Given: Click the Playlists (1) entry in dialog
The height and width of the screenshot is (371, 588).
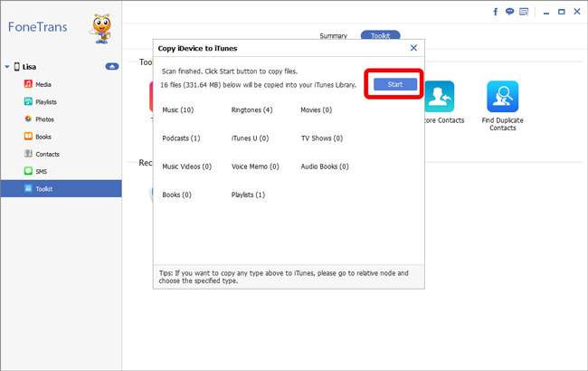Looking at the screenshot, I should pyautogui.click(x=248, y=195).
